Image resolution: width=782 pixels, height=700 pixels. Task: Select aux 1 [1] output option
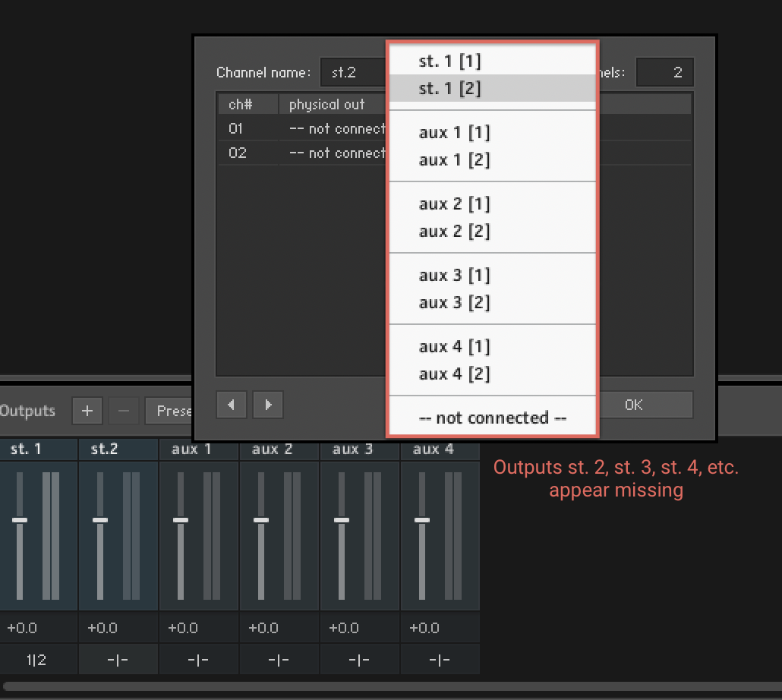pos(454,133)
